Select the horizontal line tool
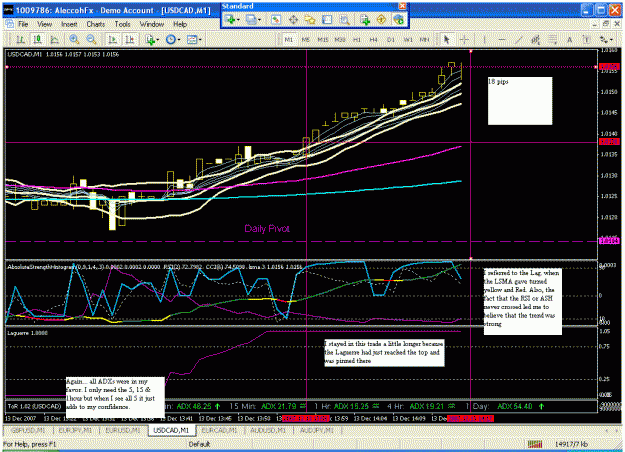Image resolution: width=625 pixels, height=452 pixels. 502,39
